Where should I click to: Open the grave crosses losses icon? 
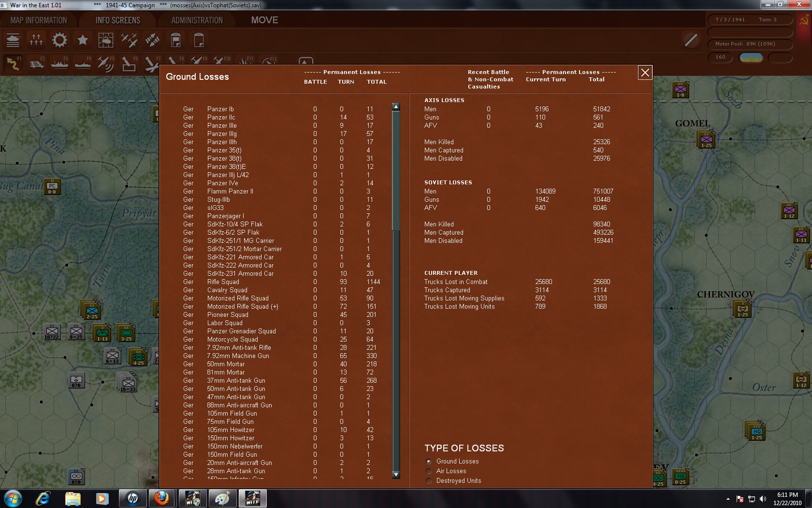[x=36, y=40]
